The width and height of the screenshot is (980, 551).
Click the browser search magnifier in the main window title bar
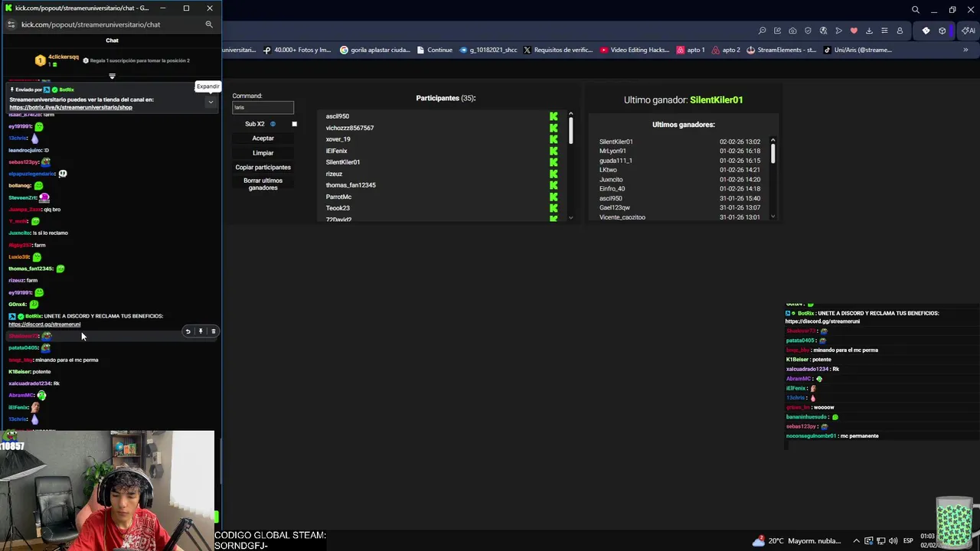coord(915,10)
